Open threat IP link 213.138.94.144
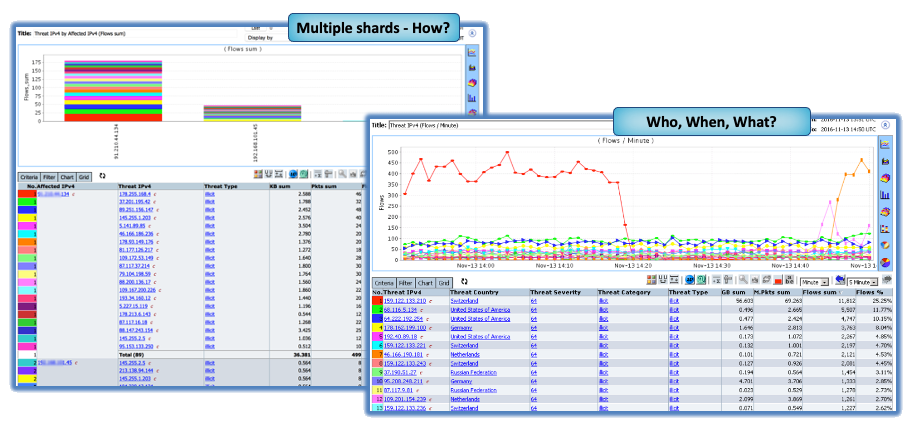This screenshot has height=428, width=912. coord(136,370)
